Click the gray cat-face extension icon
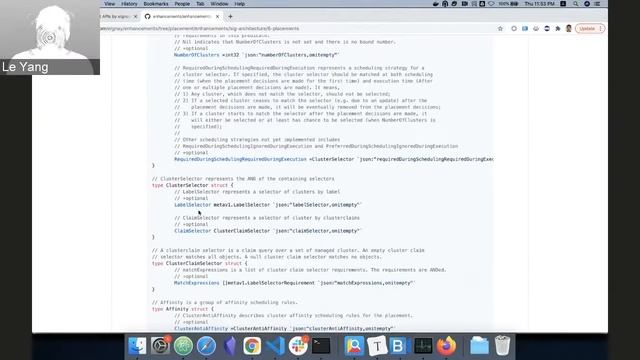Screen dimensions: 640x360 536,29
